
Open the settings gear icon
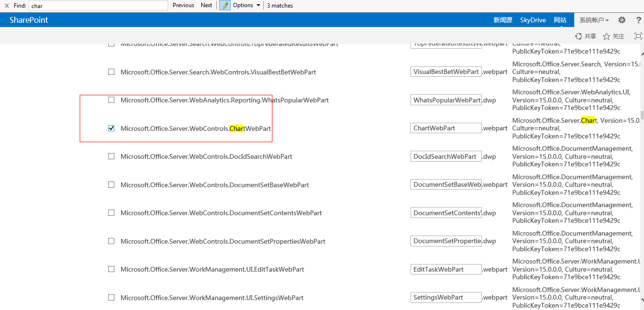[622, 20]
